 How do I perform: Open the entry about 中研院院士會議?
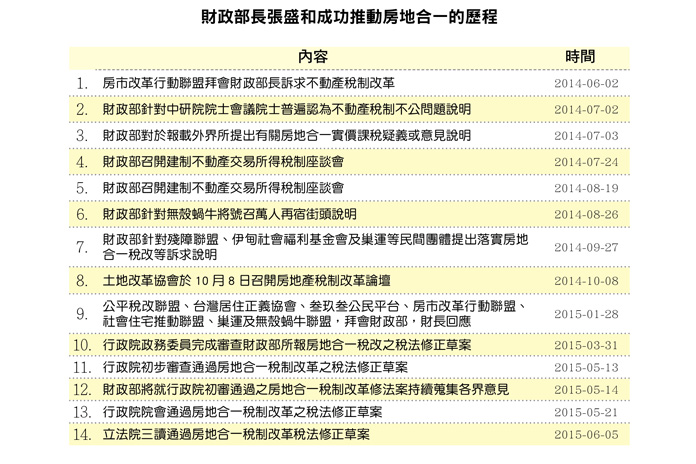click(271, 108)
